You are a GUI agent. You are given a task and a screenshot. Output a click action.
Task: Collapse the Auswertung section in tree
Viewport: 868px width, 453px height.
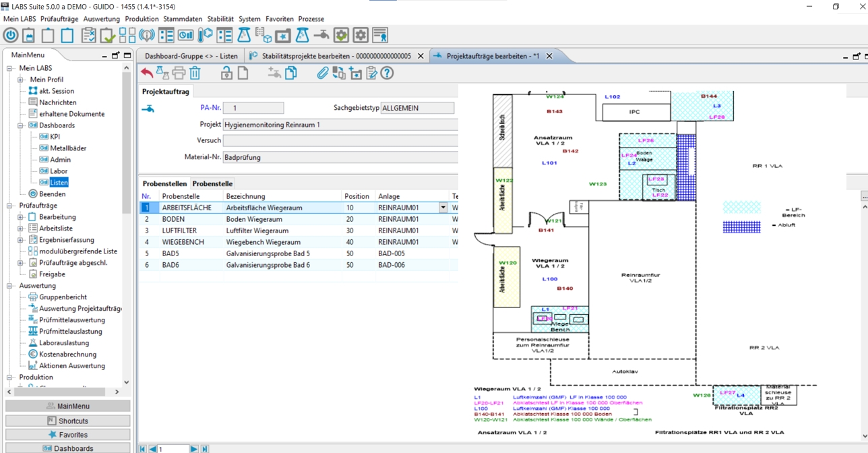pos(9,286)
